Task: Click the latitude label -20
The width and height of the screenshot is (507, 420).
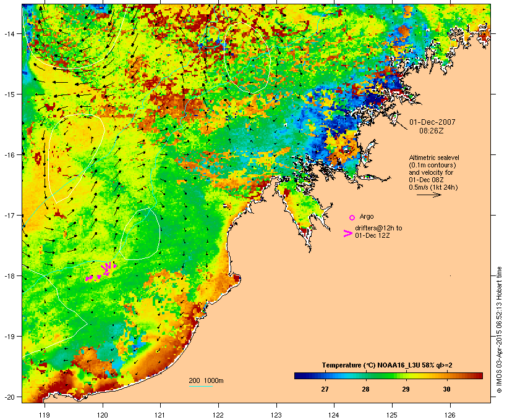Action: pyautogui.click(x=9, y=397)
